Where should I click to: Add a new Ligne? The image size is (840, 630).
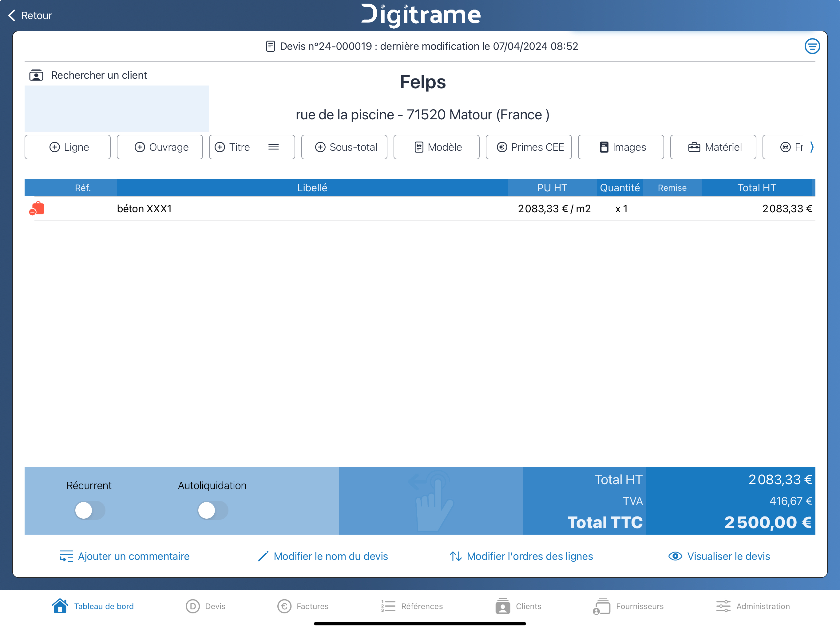[x=68, y=147]
